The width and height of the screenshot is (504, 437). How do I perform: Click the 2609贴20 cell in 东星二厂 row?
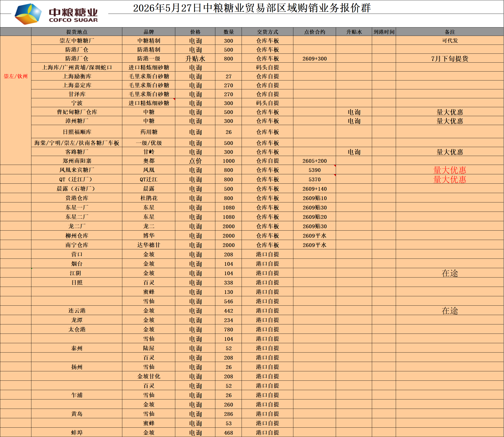click(x=314, y=217)
